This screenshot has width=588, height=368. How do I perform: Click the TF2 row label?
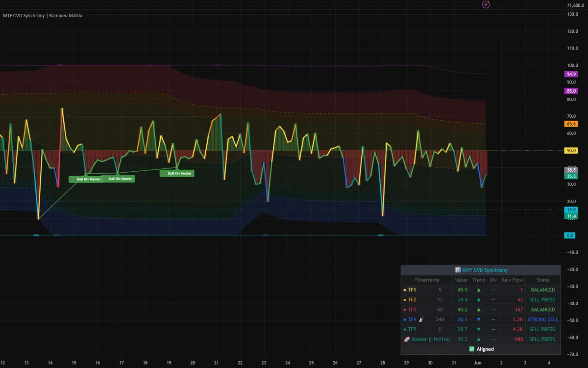pos(412,300)
